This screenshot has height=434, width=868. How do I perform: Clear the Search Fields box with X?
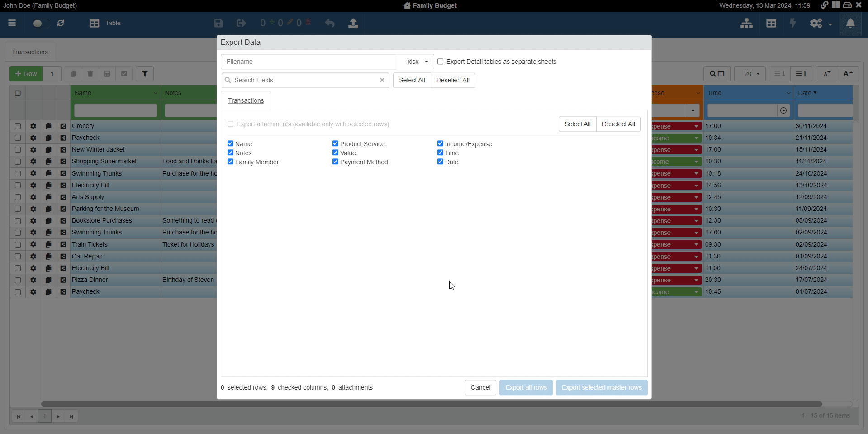click(382, 80)
